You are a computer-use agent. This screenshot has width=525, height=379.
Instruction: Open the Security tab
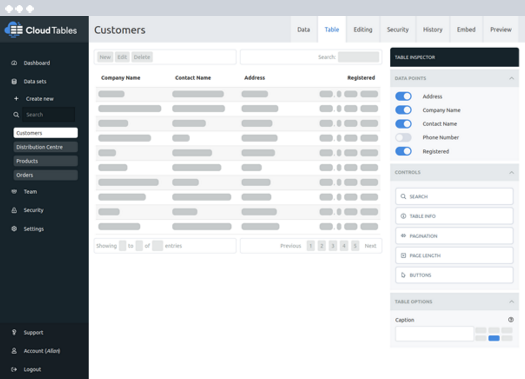coord(398,29)
